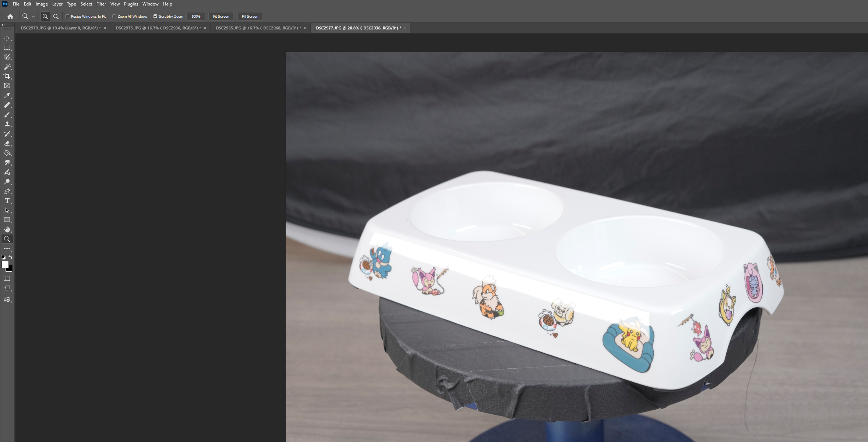The width and height of the screenshot is (868, 442).
Task: Select the Frame tool
Action: [x=7, y=86]
